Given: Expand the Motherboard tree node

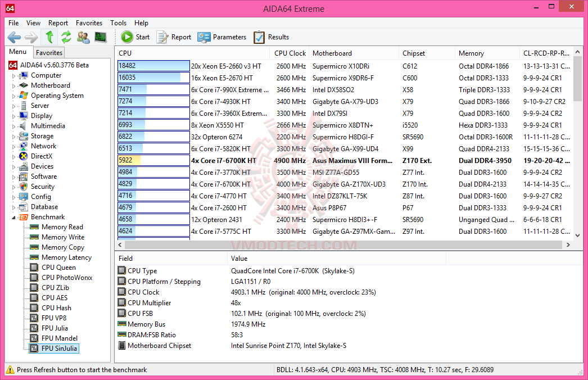Looking at the screenshot, I should [x=14, y=86].
